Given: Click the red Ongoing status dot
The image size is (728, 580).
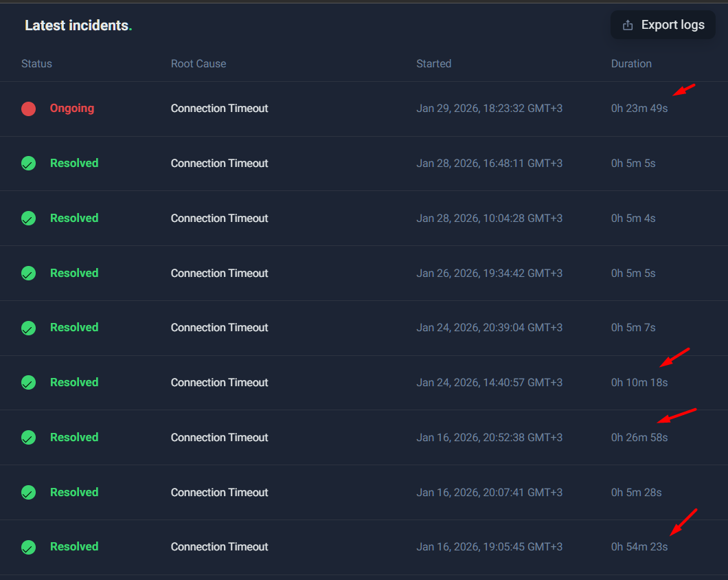Looking at the screenshot, I should 28,109.
